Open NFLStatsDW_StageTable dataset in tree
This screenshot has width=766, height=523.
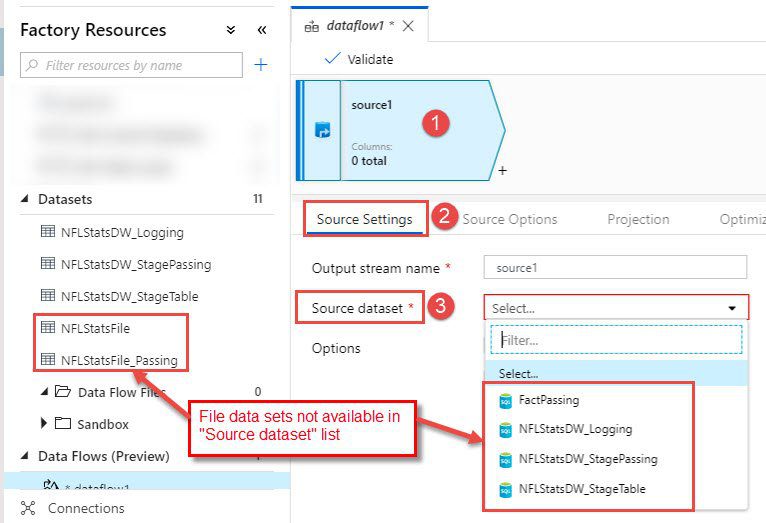coord(129,296)
